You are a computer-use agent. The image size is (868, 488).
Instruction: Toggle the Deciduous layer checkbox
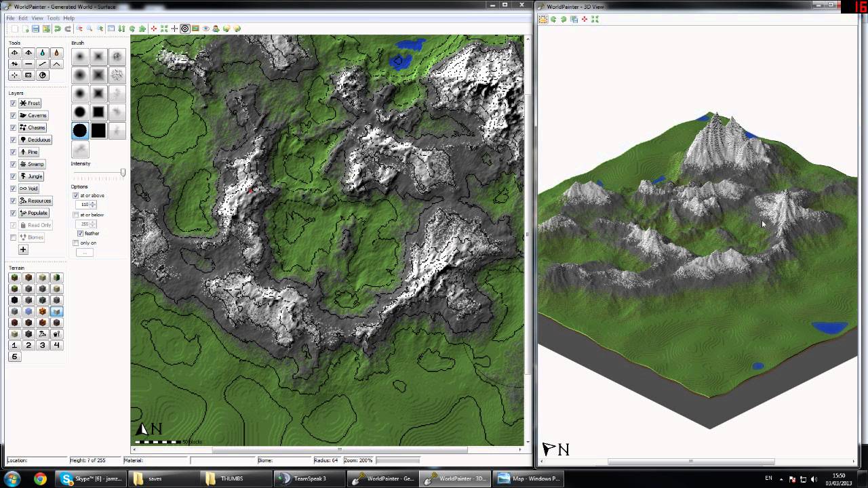pyautogui.click(x=14, y=140)
